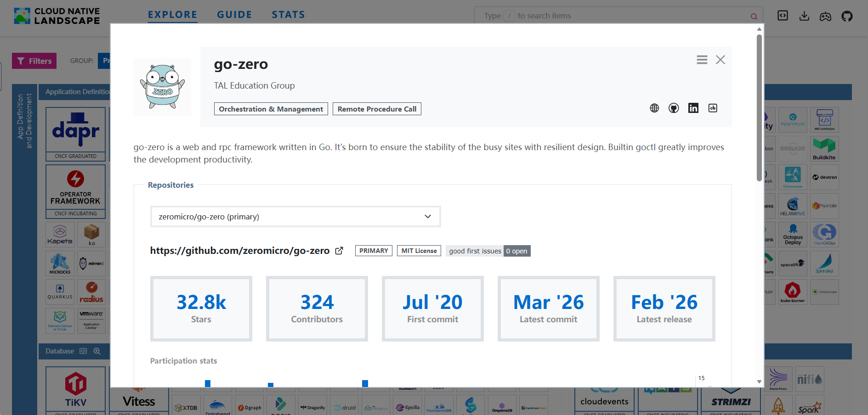This screenshot has width=868, height=415.
Task: Open the embed code icon in header
Action: [x=783, y=16]
